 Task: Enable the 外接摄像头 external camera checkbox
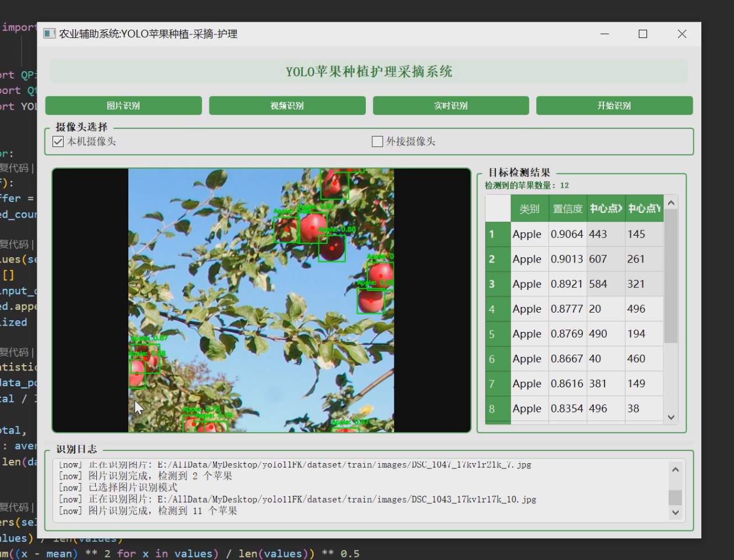point(376,141)
